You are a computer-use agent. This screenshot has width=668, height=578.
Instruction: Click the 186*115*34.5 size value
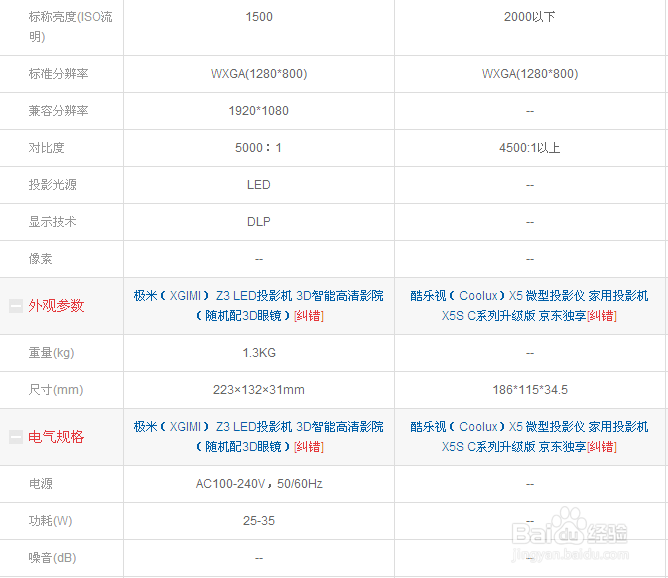coord(530,390)
